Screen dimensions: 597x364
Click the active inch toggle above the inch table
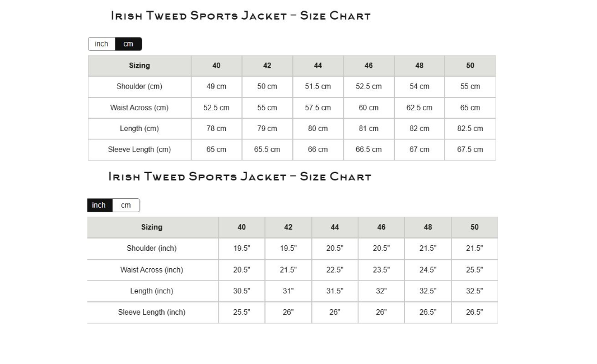tap(99, 206)
